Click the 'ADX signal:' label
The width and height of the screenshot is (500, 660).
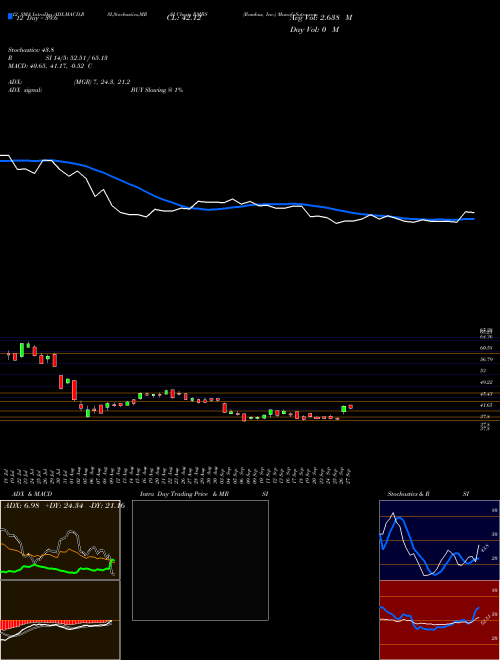tap(25, 90)
